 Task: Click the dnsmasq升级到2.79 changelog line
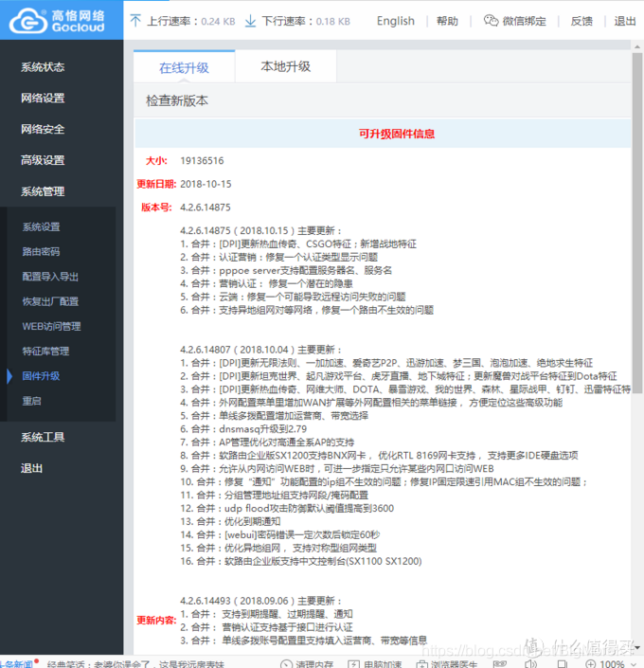point(243,428)
